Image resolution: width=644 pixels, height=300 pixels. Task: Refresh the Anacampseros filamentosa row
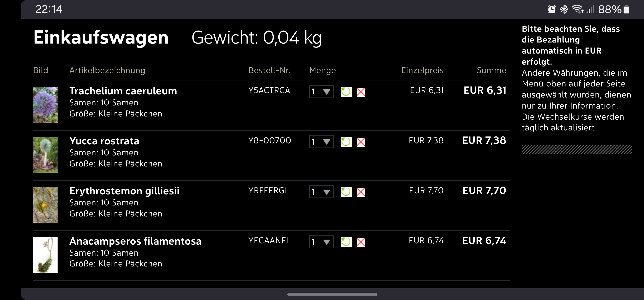(346, 242)
